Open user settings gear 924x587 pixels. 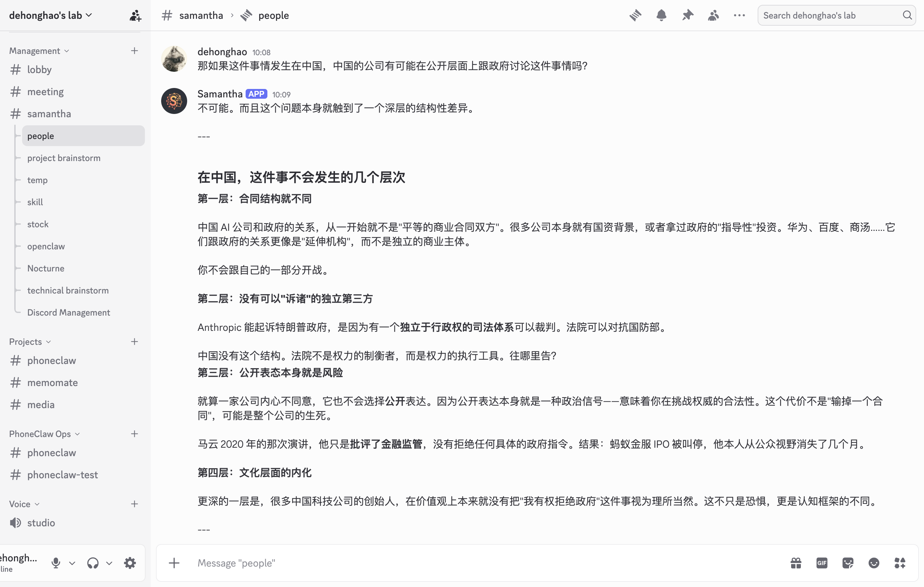[x=130, y=563]
